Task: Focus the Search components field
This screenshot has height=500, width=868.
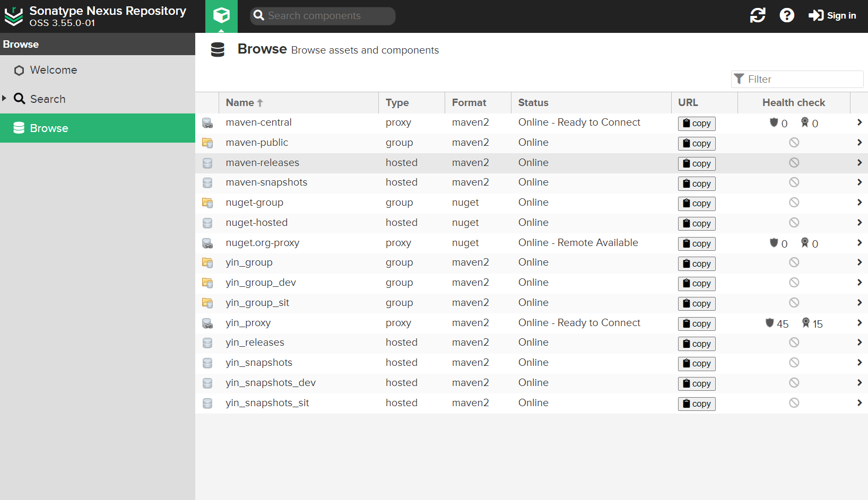Action: [x=323, y=16]
